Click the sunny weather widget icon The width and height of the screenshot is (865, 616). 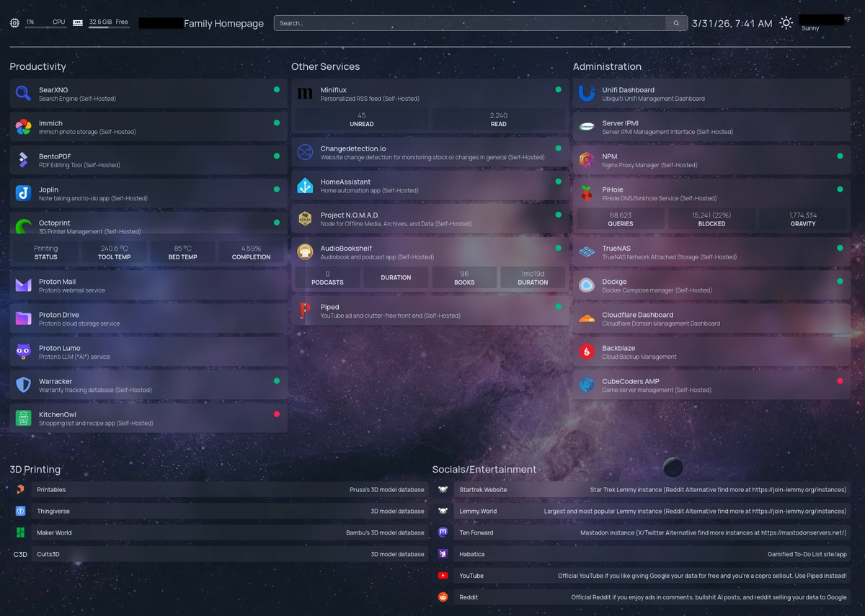coord(786,23)
